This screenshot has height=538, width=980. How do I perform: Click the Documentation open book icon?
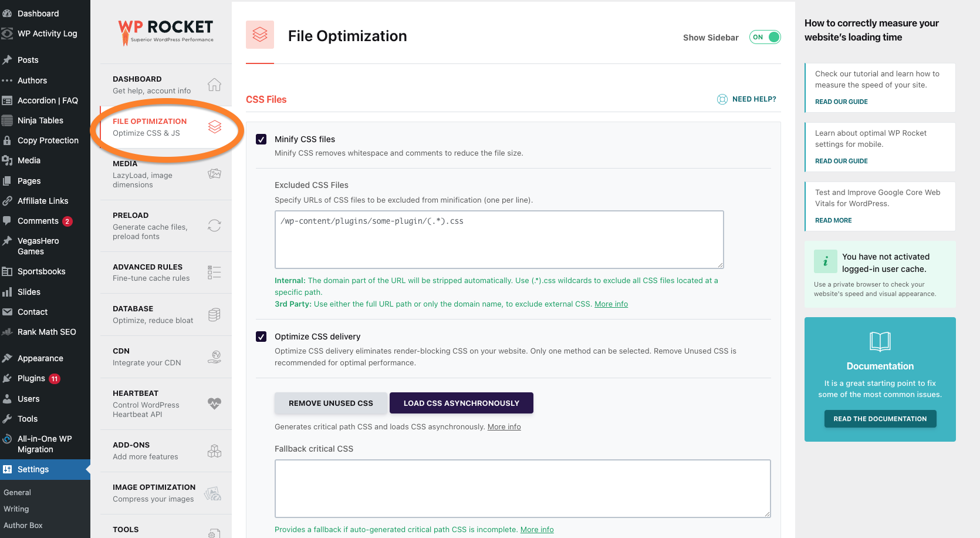(880, 341)
